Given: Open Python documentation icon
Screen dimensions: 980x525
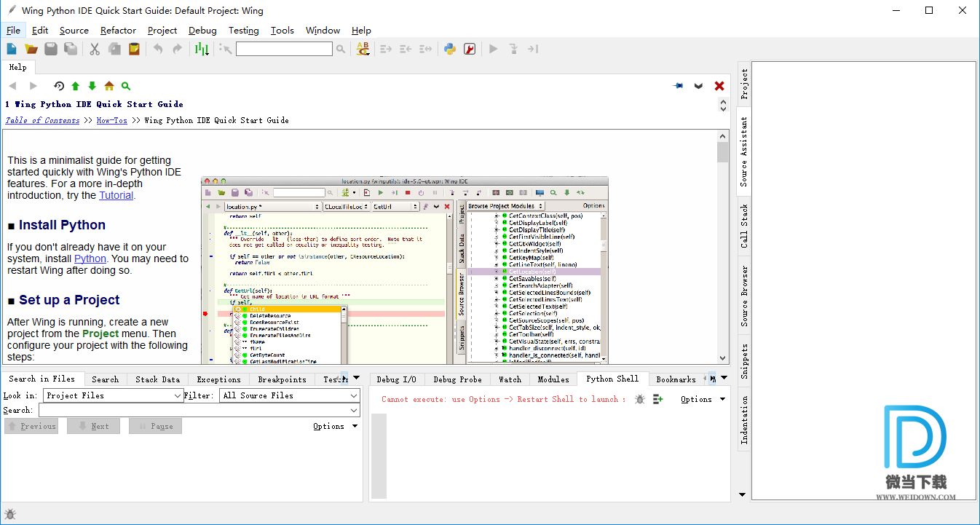Looking at the screenshot, I should 450,49.
